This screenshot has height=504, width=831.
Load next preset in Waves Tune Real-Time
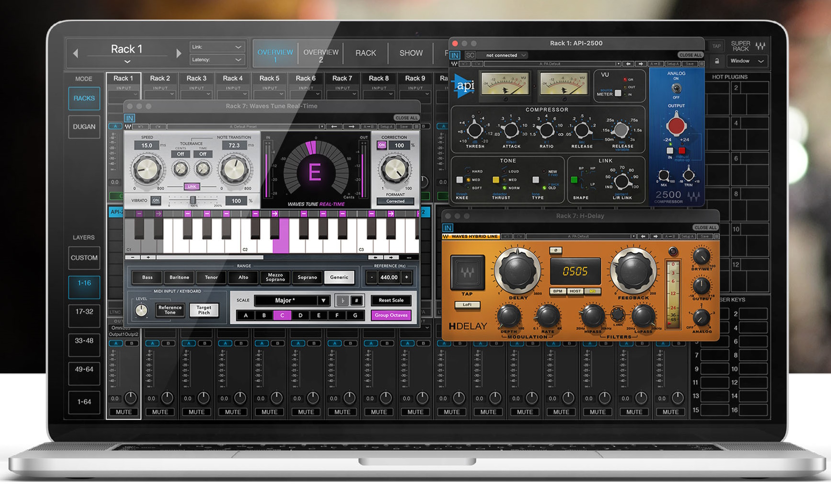tap(351, 126)
